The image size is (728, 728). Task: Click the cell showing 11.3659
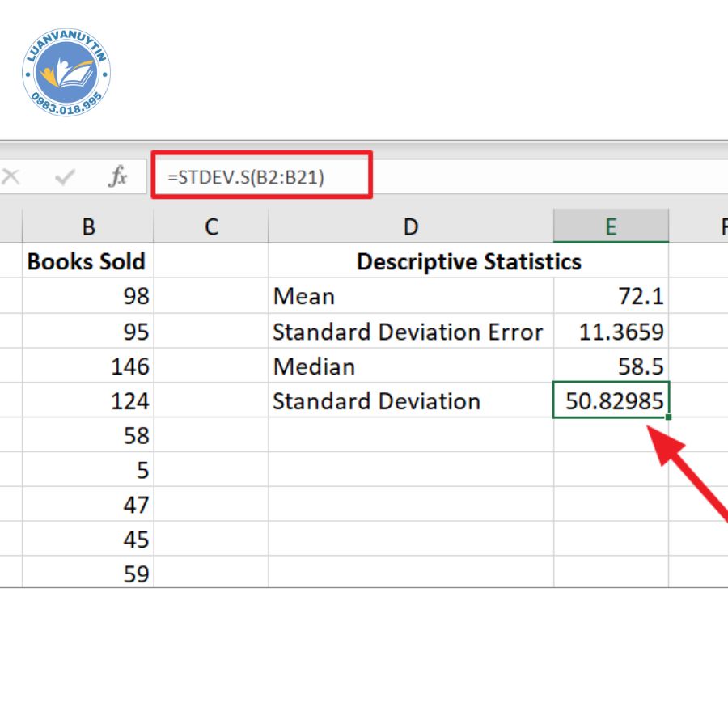[611, 332]
